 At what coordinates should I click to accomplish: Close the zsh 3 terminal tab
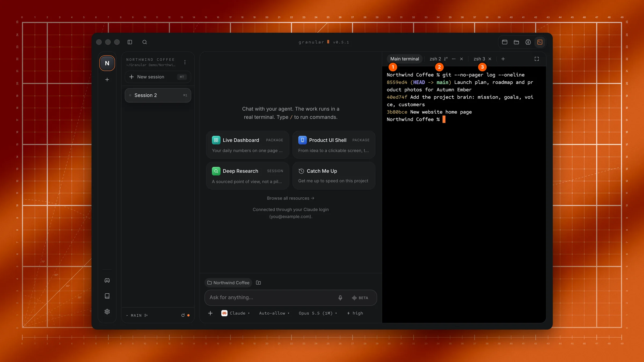tap(490, 59)
